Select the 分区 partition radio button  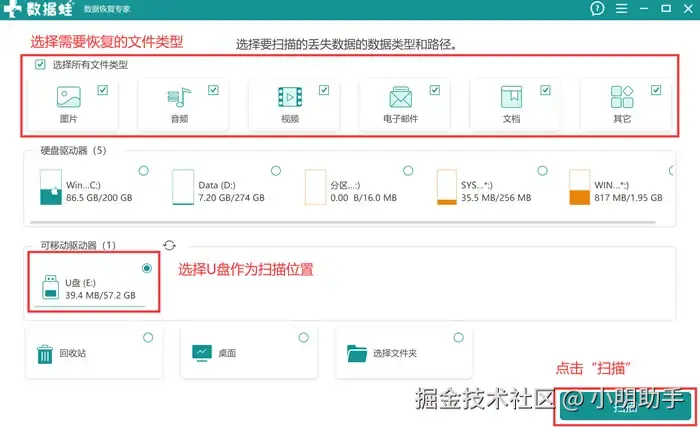tap(408, 171)
